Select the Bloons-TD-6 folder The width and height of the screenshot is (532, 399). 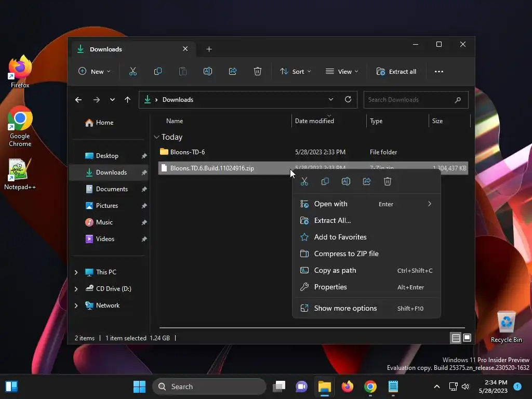point(313,152)
